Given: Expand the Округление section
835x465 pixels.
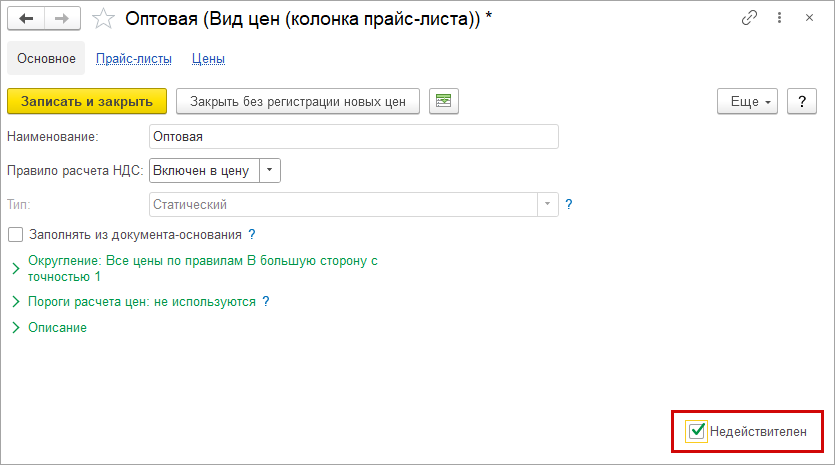Looking at the screenshot, I should (15, 268).
